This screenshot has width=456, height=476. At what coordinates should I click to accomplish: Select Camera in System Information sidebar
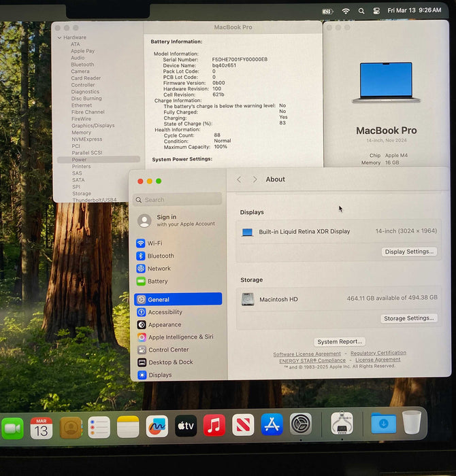point(80,71)
